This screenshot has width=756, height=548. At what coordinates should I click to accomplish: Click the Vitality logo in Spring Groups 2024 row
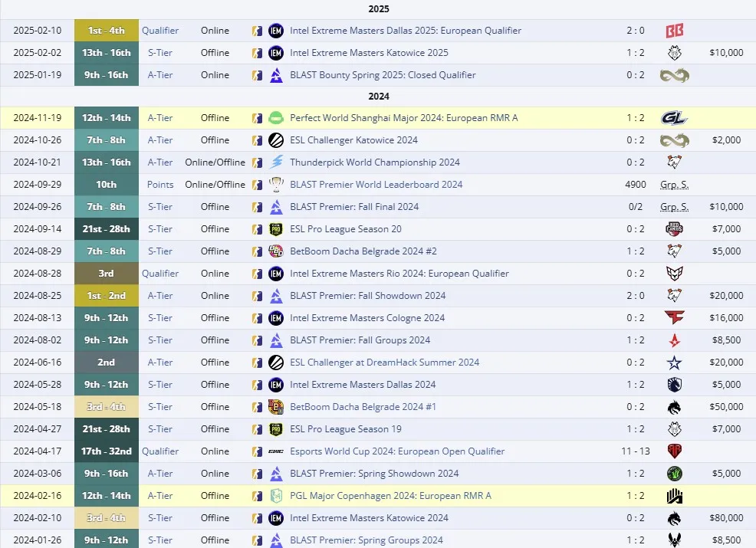tap(675, 540)
